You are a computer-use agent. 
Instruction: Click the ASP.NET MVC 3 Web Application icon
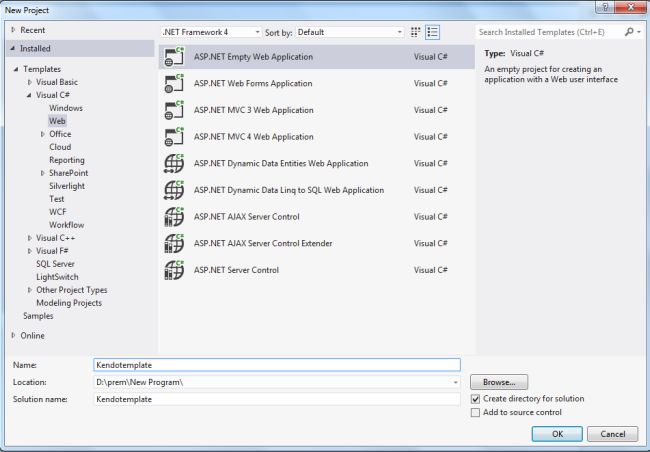click(x=174, y=110)
